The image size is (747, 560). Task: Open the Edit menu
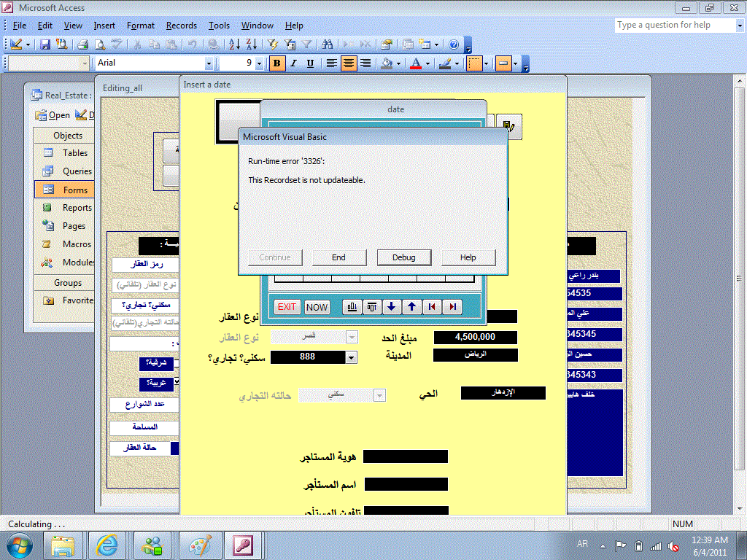(45, 26)
